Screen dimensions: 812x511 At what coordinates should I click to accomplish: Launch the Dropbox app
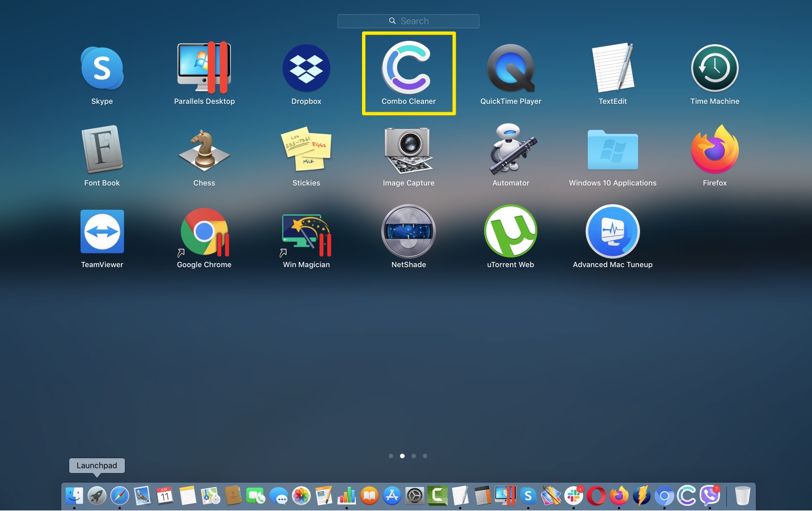[x=306, y=69]
